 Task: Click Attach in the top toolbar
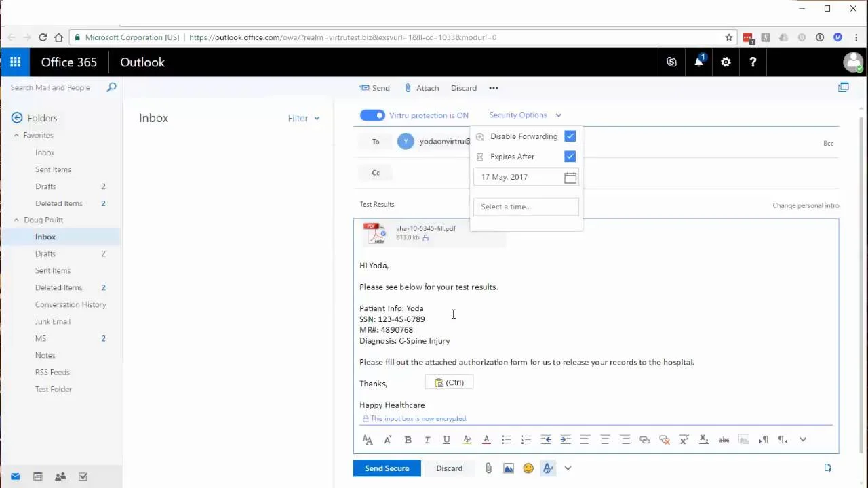[x=421, y=88]
